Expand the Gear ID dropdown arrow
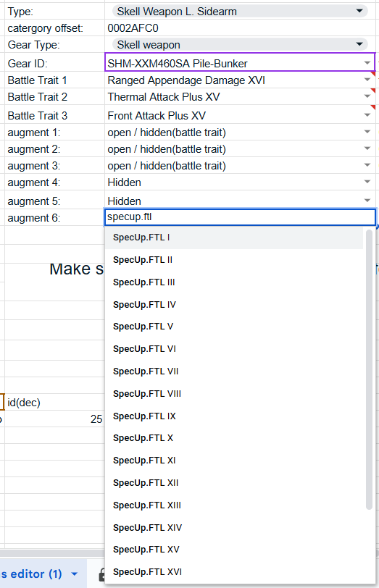This screenshot has height=588, width=379. coord(367,63)
